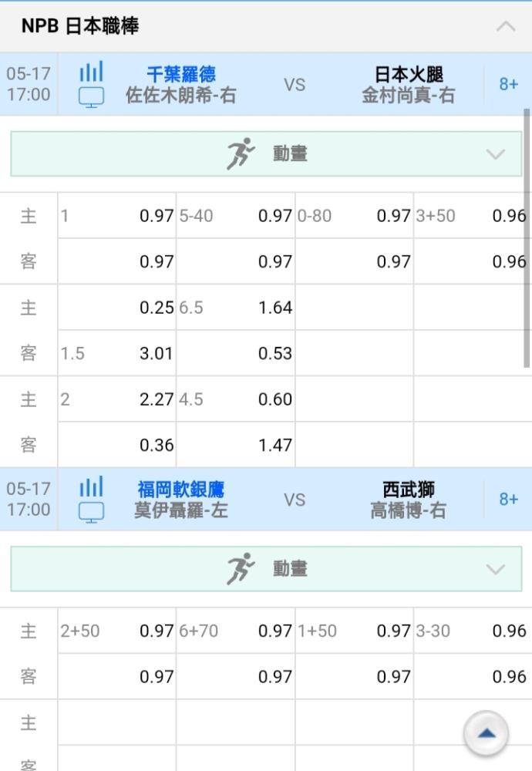Pick home odds 0.25 in 千葉羅德 match
Viewport: 532px width, 771px height.
[157, 308]
